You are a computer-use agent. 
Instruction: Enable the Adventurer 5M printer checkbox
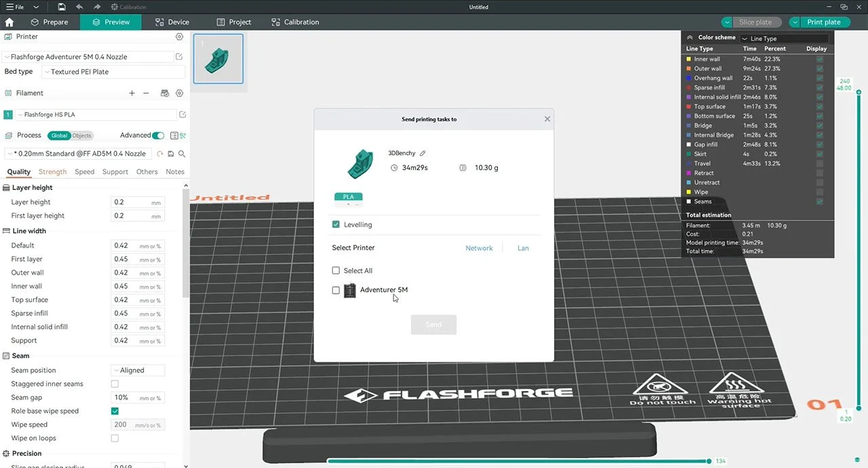pos(336,290)
